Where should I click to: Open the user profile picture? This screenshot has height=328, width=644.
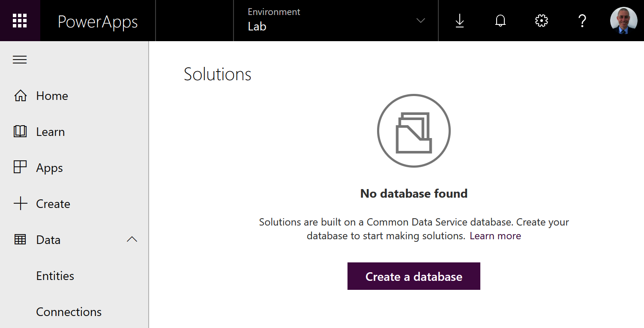tap(623, 21)
